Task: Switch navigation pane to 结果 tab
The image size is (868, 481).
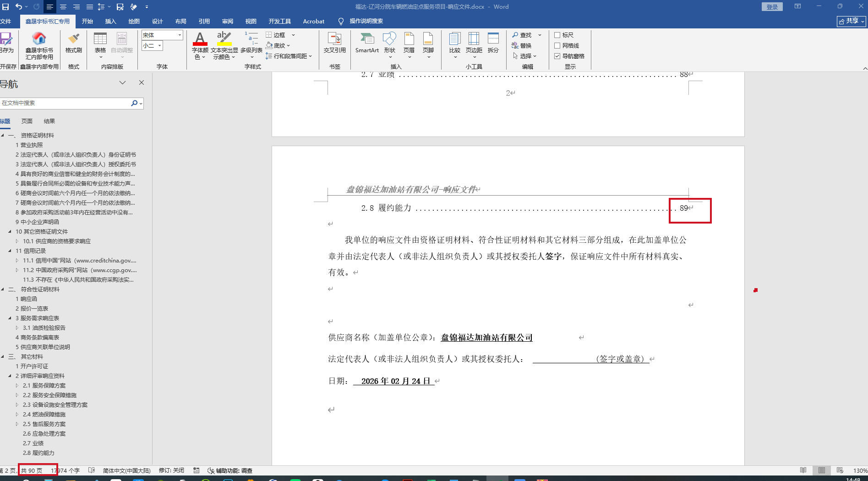Action: tap(49, 121)
